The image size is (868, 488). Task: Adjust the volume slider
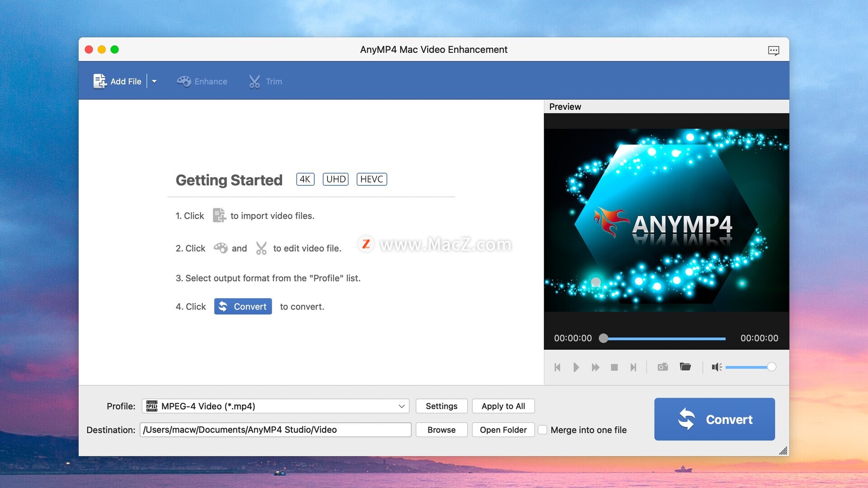750,367
